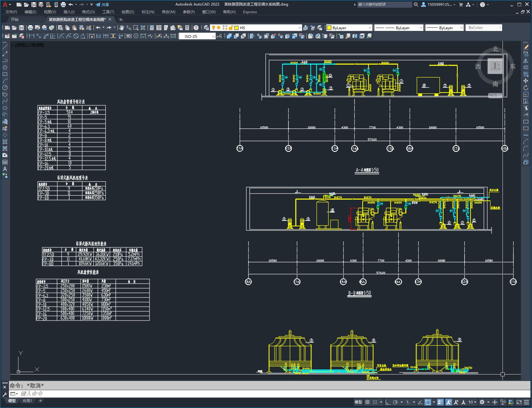Click the Workspace switching gear icon
Image resolution: width=532 pixels, height=408 pixels.
pyautogui.click(x=482, y=402)
